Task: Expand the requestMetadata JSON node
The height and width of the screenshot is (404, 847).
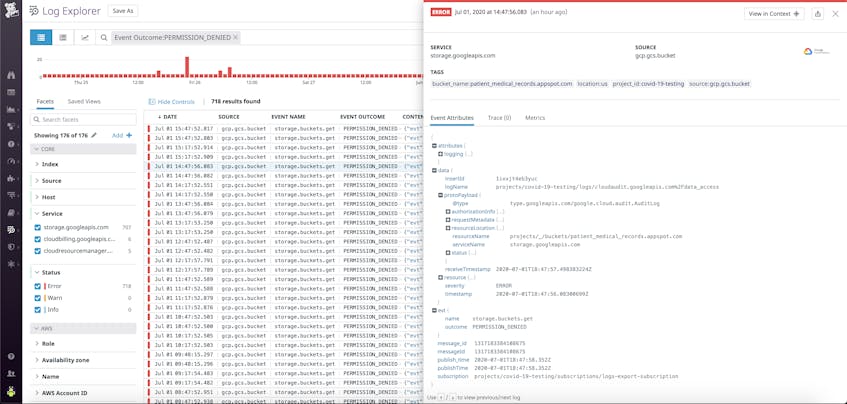Action: click(x=448, y=220)
